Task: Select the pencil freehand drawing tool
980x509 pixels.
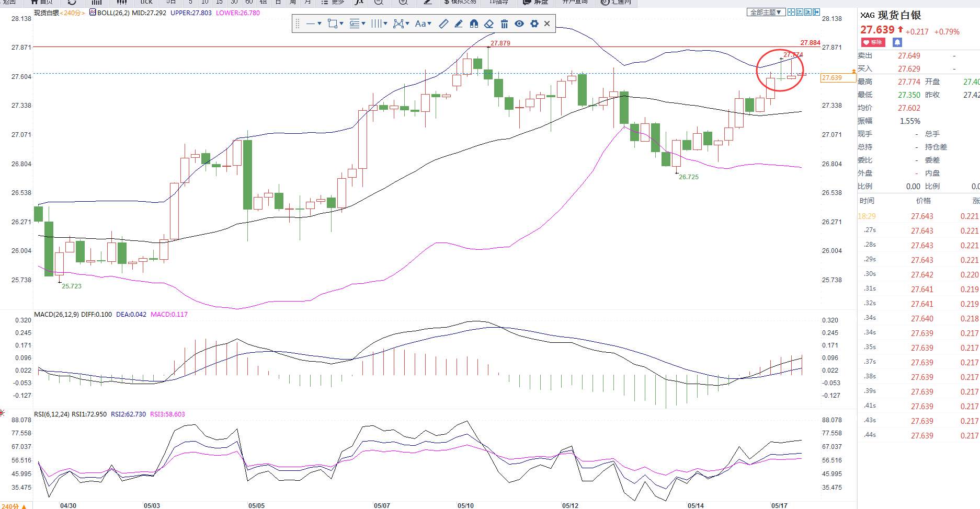Action: coord(459,24)
